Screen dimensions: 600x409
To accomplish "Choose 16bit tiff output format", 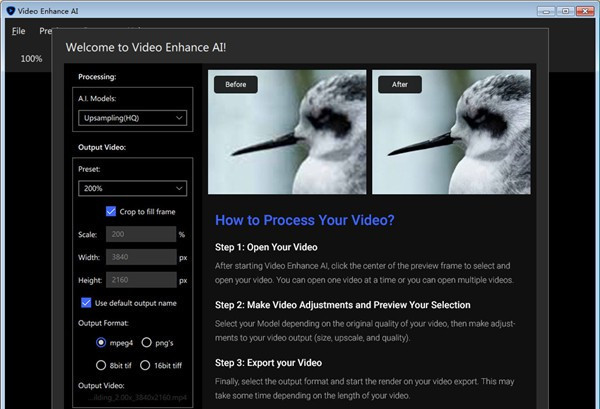I will coord(145,365).
